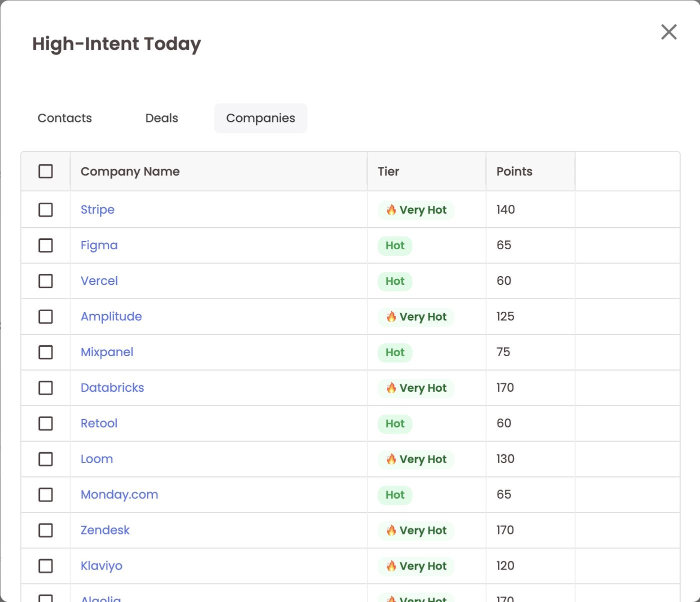Open the Klaviyo company link
This screenshot has height=602, width=700.
point(101,566)
